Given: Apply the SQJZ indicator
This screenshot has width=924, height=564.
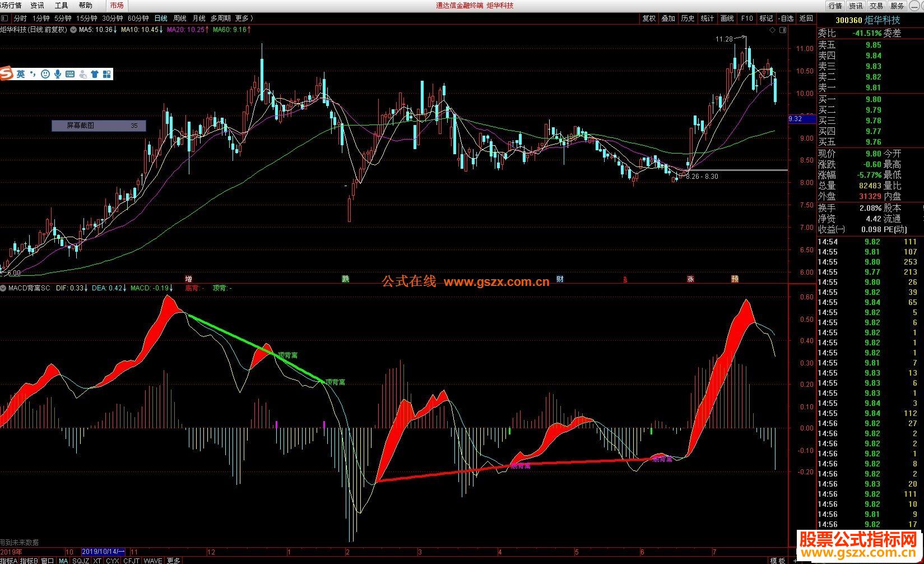Looking at the screenshot, I should click(x=81, y=560).
